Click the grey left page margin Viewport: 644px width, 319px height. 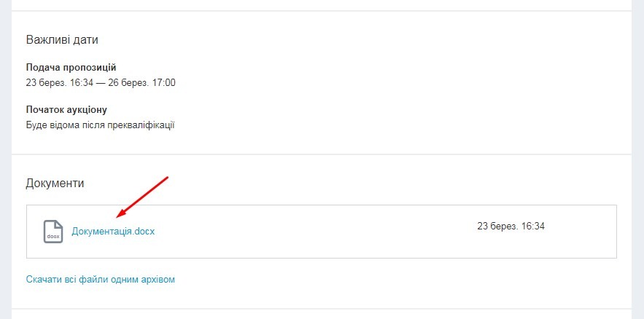pyautogui.click(x=5, y=160)
